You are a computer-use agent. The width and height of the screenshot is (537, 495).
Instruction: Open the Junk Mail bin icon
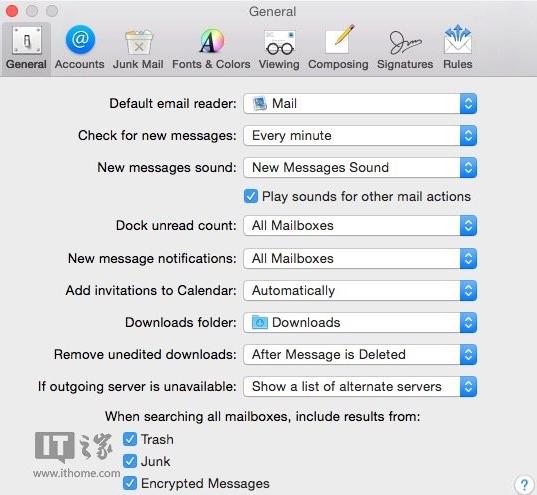pyautogui.click(x=138, y=42)
